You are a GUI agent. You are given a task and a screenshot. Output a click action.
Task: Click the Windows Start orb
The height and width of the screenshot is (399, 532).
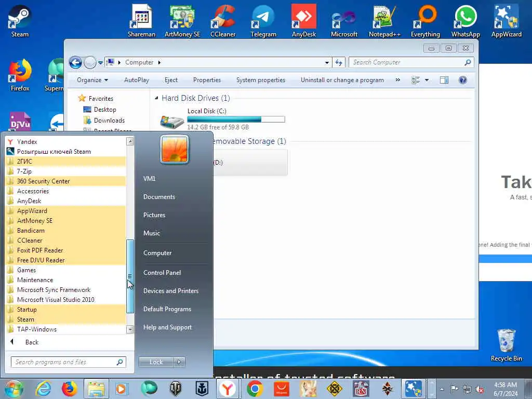click(14, 389)
